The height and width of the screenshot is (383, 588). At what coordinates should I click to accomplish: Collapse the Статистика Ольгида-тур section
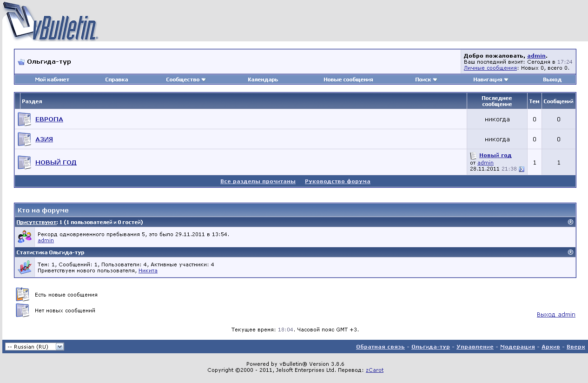point(571,252)
